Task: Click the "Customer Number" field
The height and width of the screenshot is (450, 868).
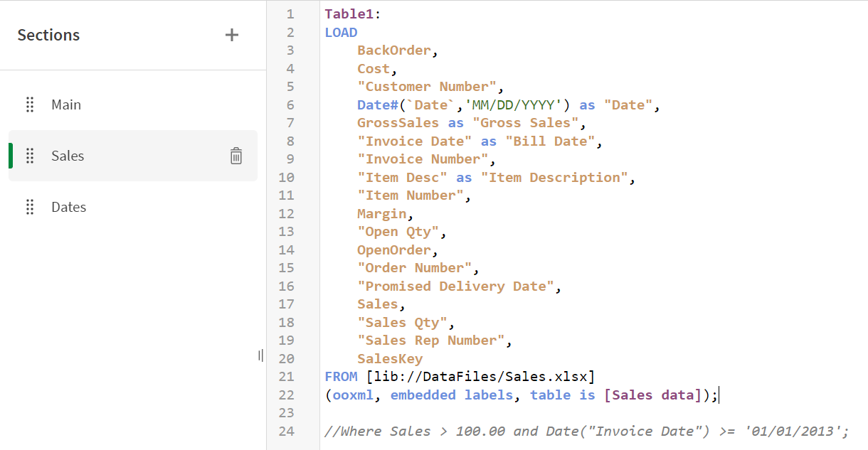Action: click(427, 87)
